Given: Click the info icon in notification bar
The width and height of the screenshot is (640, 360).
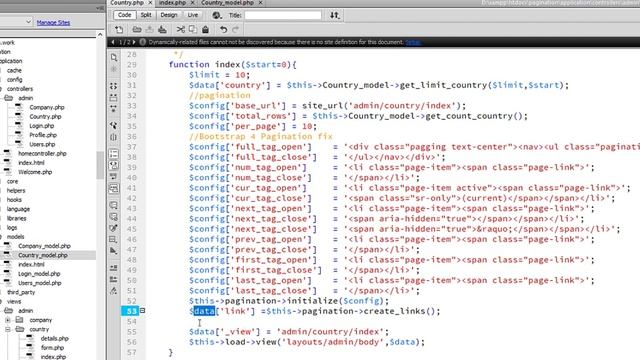Looking at the screenshot, I should tap(142, 42).
